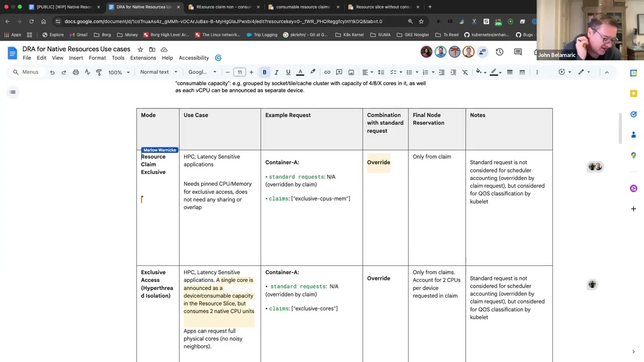Viewport: 644px width, 362px height.
Task: Open more toolbar options
Action: 537,72
